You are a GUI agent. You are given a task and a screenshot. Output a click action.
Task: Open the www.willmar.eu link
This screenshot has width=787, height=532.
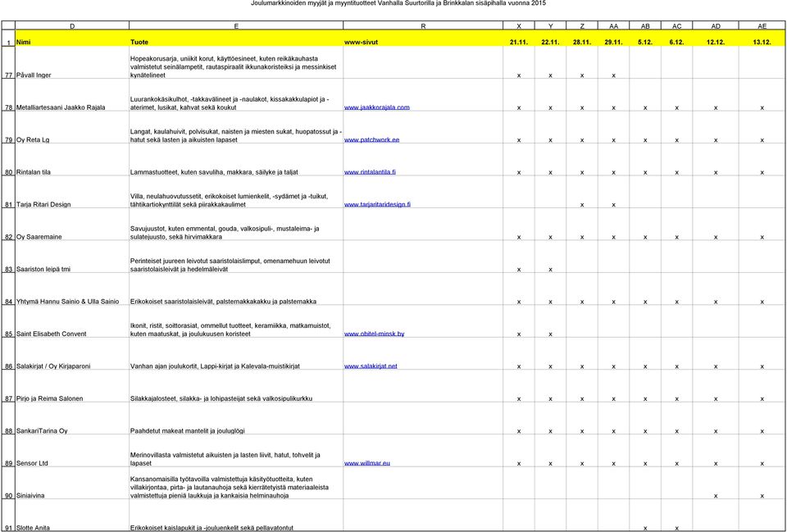(367, 463)
